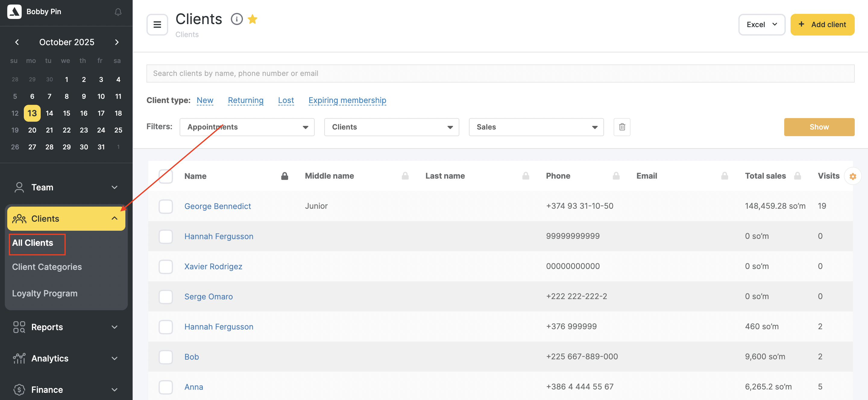
Task: Click the client search field
Action: point(500,73)
